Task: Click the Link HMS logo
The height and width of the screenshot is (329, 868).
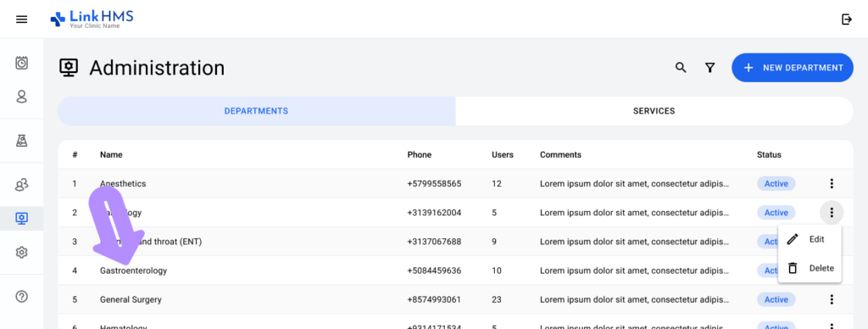Action: pos(92,20)
